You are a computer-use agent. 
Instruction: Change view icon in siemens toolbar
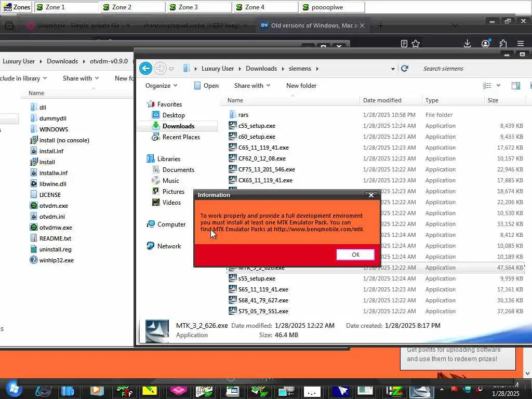pos(487,86)
